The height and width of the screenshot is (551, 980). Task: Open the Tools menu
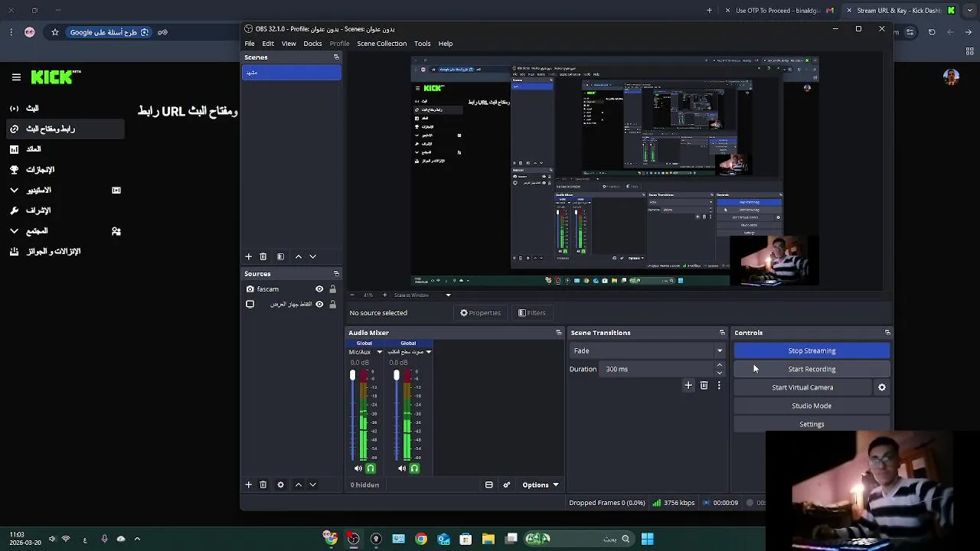click(x=423, y=44)
